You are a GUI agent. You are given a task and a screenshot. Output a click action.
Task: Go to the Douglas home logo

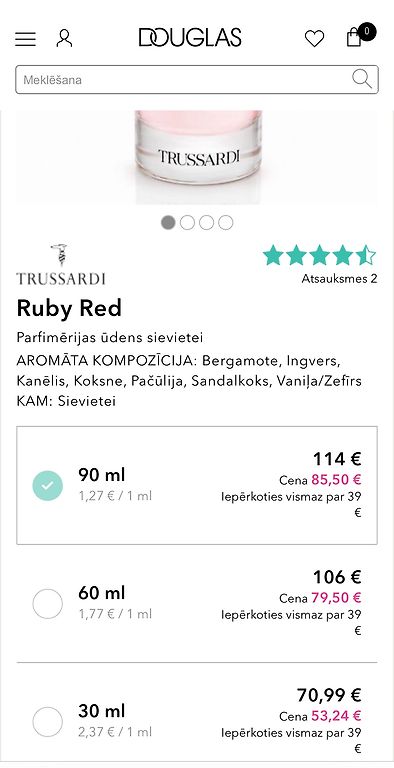(x=190, y=38)
